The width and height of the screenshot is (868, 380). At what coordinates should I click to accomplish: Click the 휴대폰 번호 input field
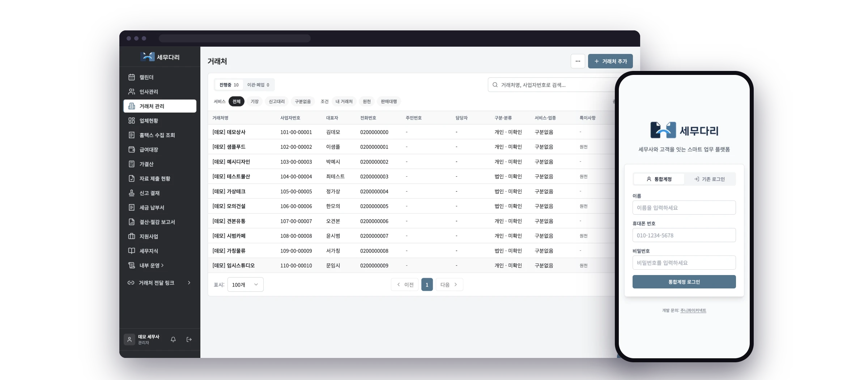coord(684,235)
